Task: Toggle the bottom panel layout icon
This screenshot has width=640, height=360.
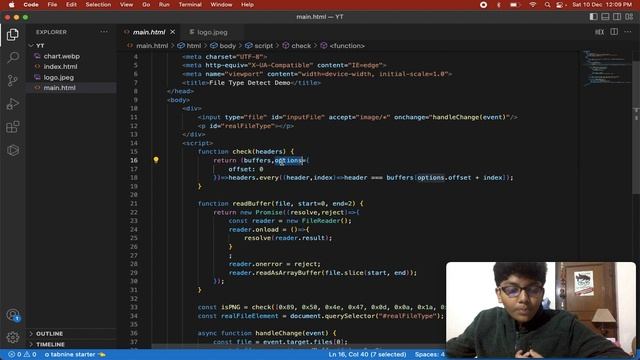Action: pyautogui.click(x=605, y=17)
